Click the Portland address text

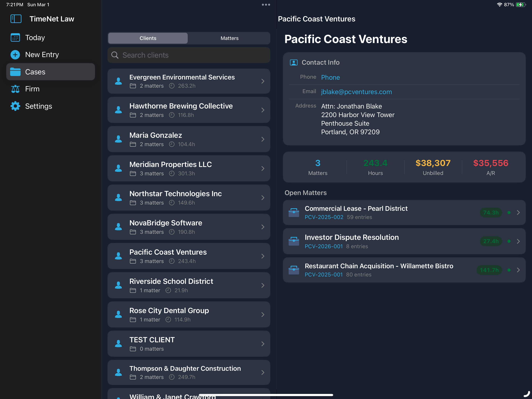(x=350, y=132)
